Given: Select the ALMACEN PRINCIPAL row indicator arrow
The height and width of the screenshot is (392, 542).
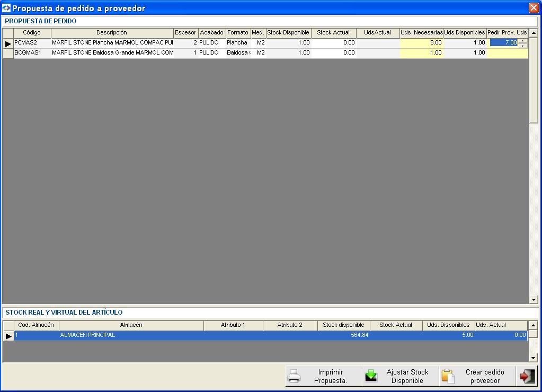Looking at the screenshot, I should 8,336.
